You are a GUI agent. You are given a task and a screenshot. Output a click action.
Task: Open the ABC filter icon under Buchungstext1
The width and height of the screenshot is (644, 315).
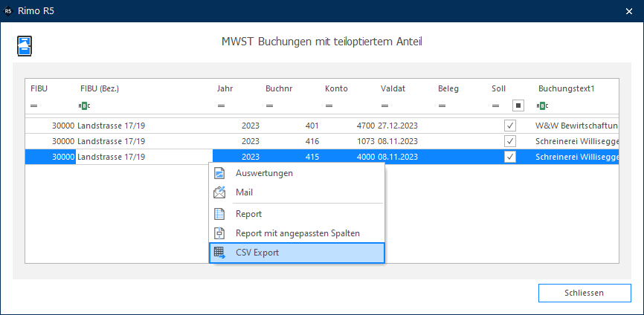543,106
